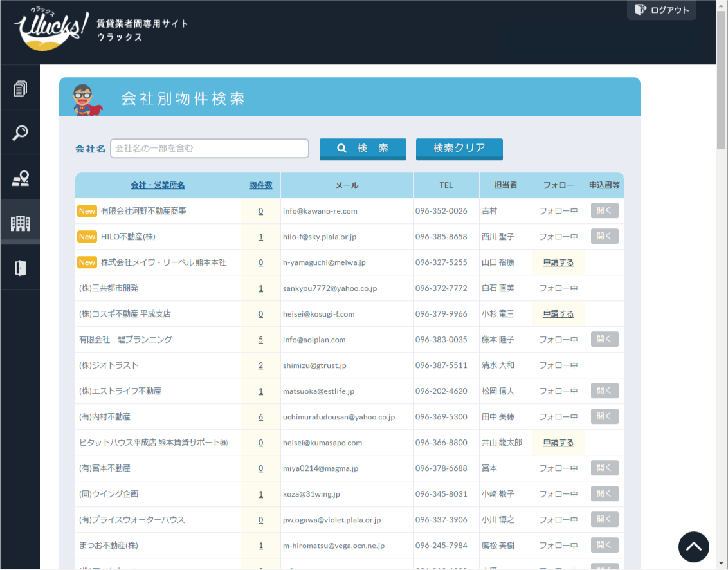Click 申請する for コスギ不動産 平成支店
This screenshot has height=570, width=728.
click(x=558, y=314)
